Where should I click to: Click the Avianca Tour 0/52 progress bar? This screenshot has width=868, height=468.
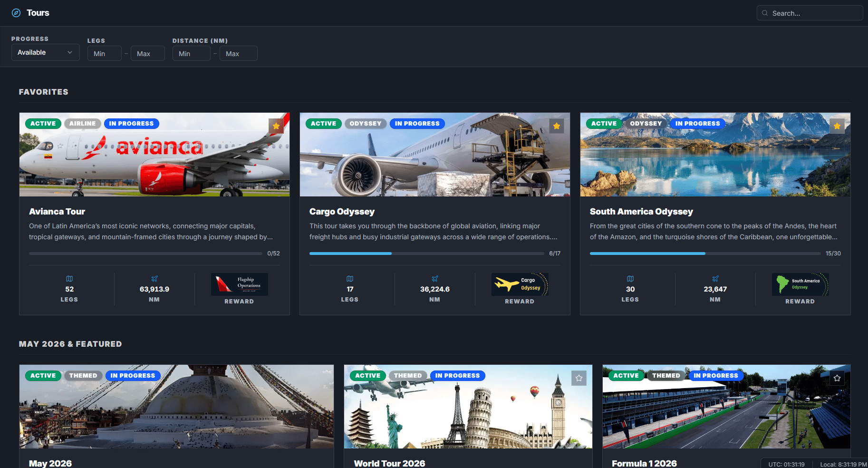coord(145,253)
